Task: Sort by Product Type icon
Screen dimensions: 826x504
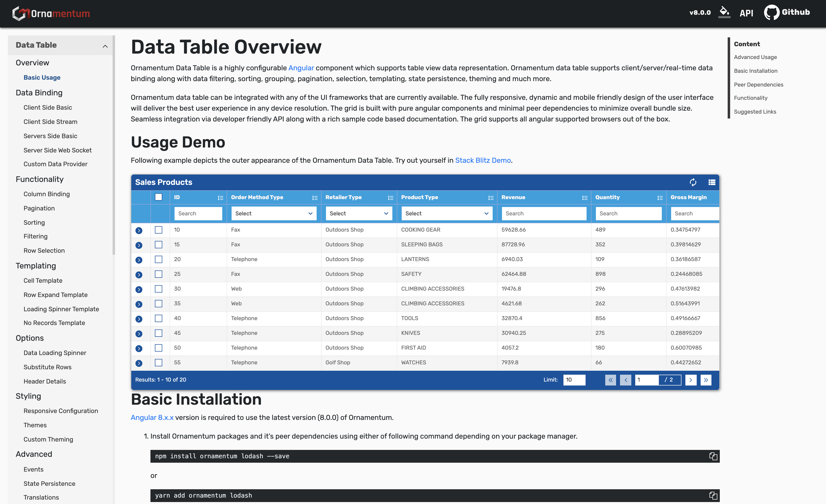Action: coord(491,198)
